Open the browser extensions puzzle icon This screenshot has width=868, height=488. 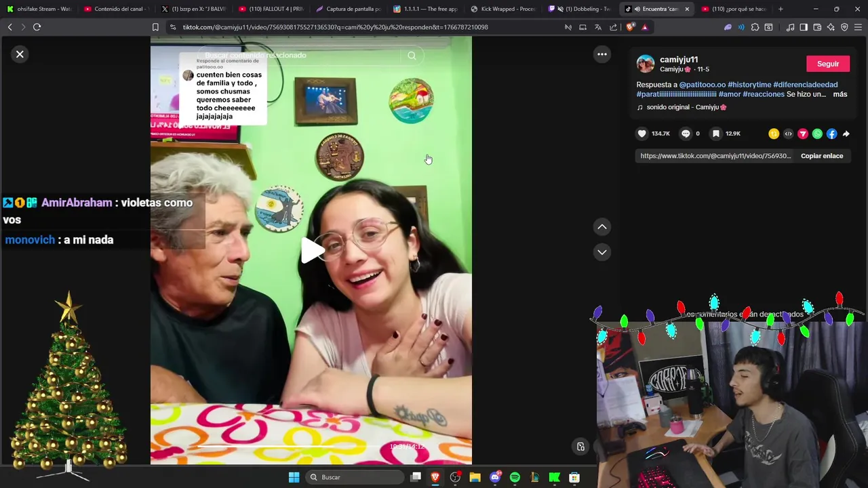point(755,27)
